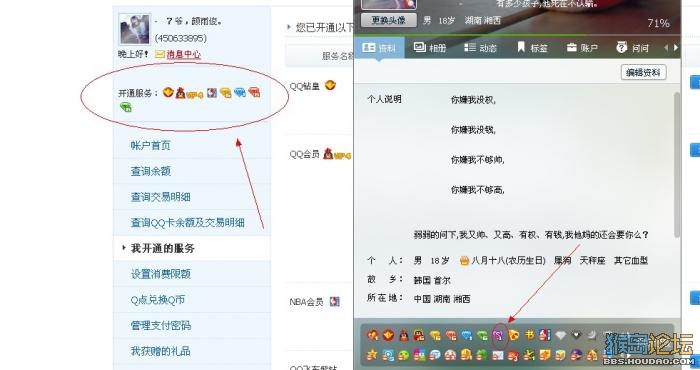Click the grey diamond in profile icon bar
This screenshot has width=700, height=370.
pos(561,335)
